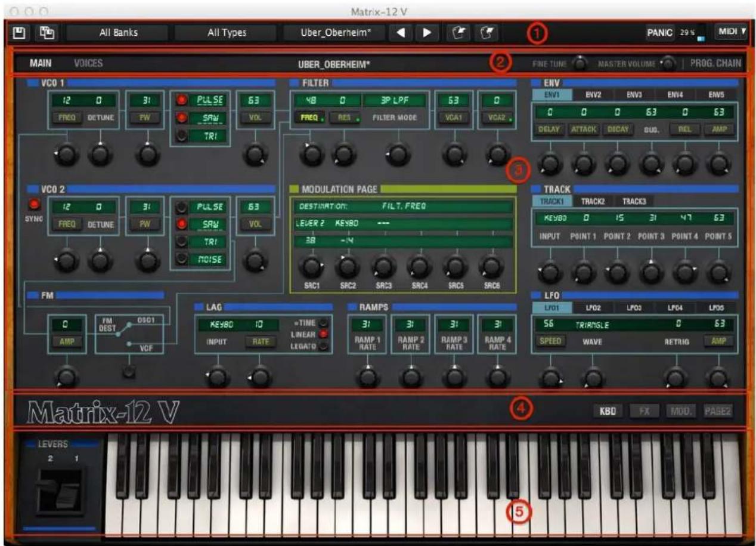This screenshot has width=756, height=546.
Task: Click the SRC6 modulation knob
Action: click(x=491, y=266)
